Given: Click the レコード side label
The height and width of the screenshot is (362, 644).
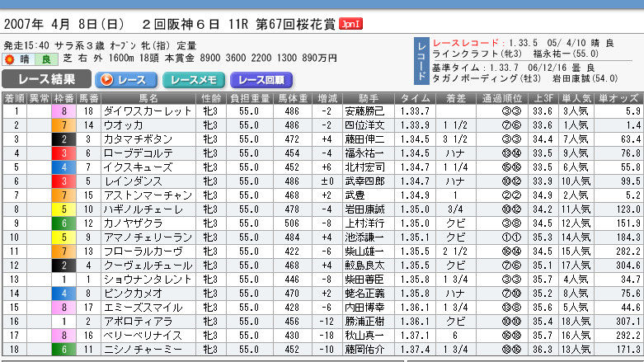Looking at the screenshot, I should (421, 61).
